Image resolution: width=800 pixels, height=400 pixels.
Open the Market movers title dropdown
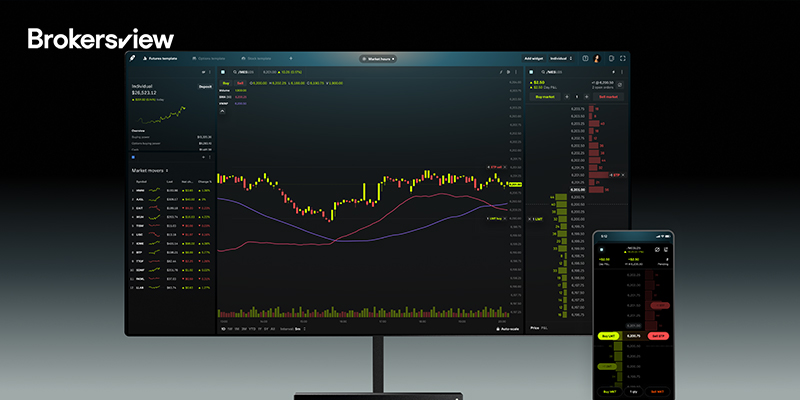coord(151,170)
